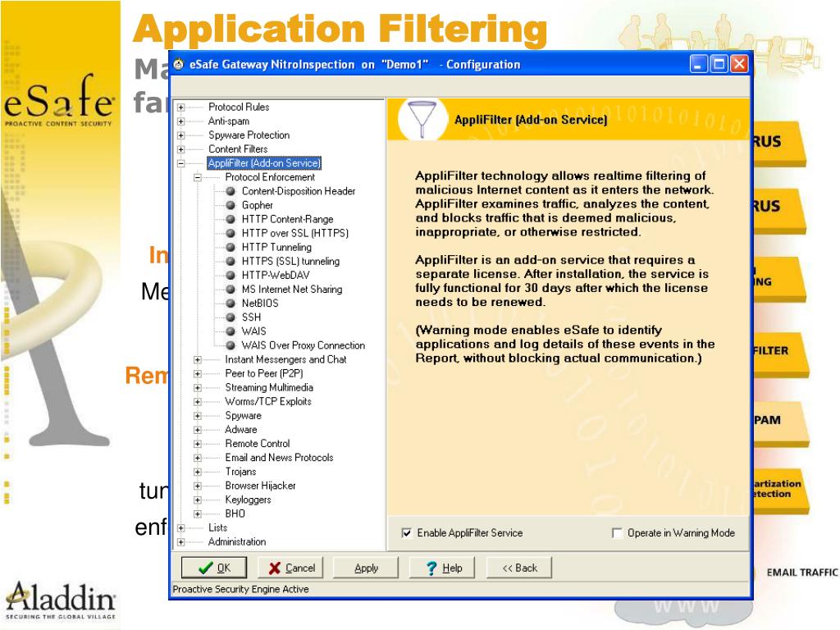Select the Protocol Rules tree item
This screenshot has width=840, height=630.
(239, 107)
